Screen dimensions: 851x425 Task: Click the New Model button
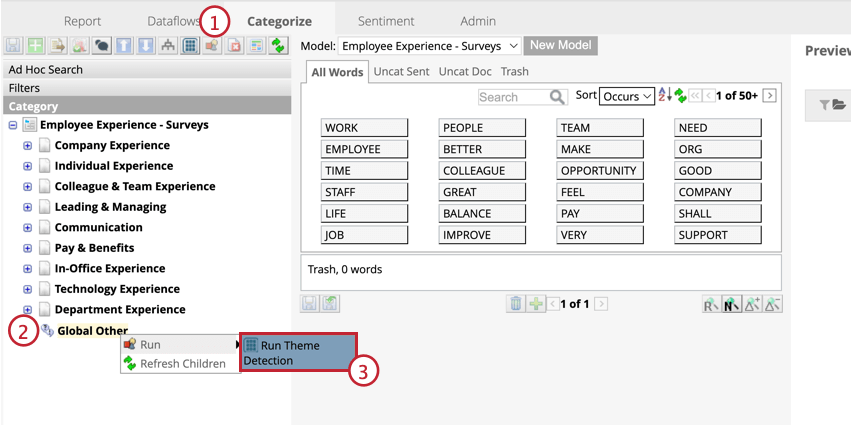coord(561,46)
